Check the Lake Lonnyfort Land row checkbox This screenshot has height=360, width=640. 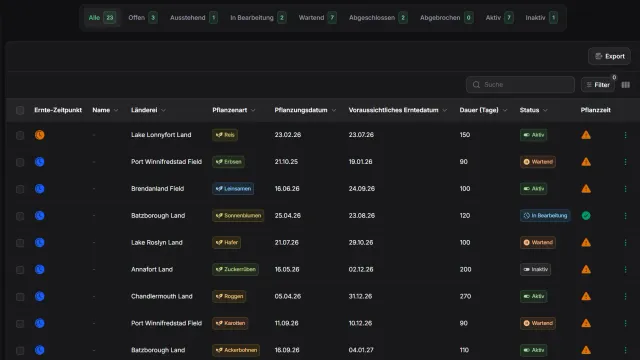click(x=20, y=135)
